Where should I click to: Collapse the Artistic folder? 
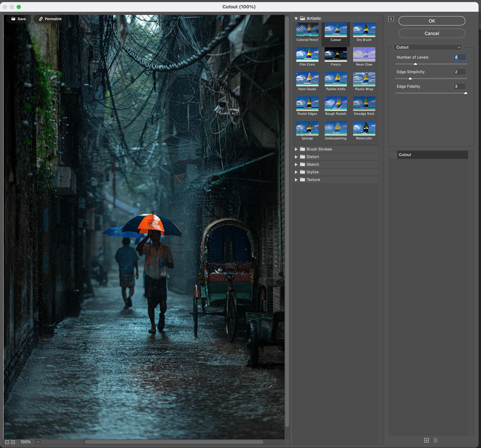296,18
